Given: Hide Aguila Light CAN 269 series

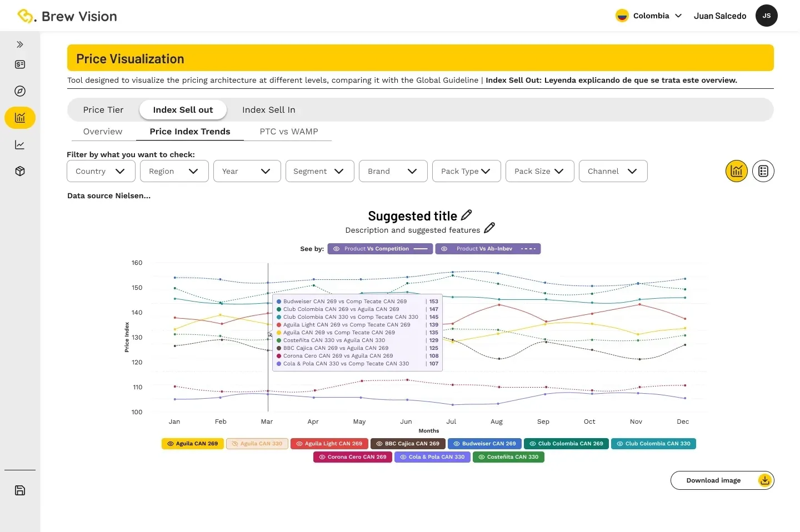Looking at the screenshot, I should (x=329, y=444).
